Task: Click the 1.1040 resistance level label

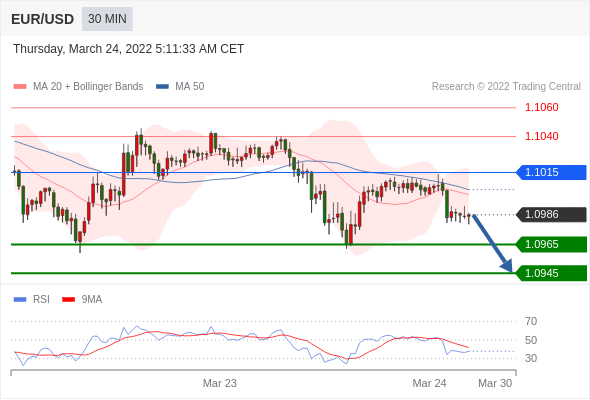Action: pos(541,136)
